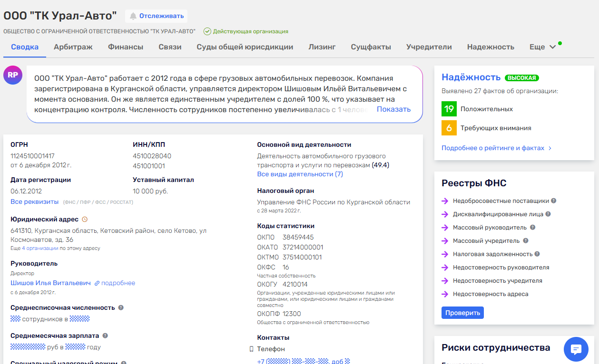This screenshot has width=599, height=364.
Task: Click the green checkmark Действующая организация icon
Action: [207, 31]
